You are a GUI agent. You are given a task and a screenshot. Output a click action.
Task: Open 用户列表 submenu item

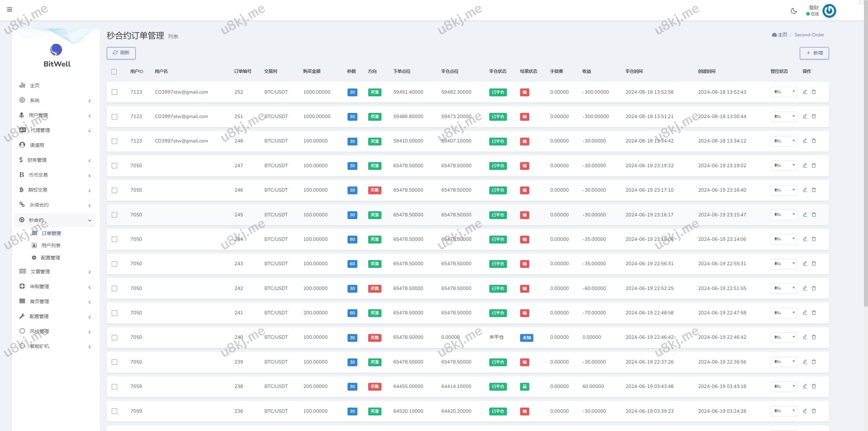click(x=51, y=246)
